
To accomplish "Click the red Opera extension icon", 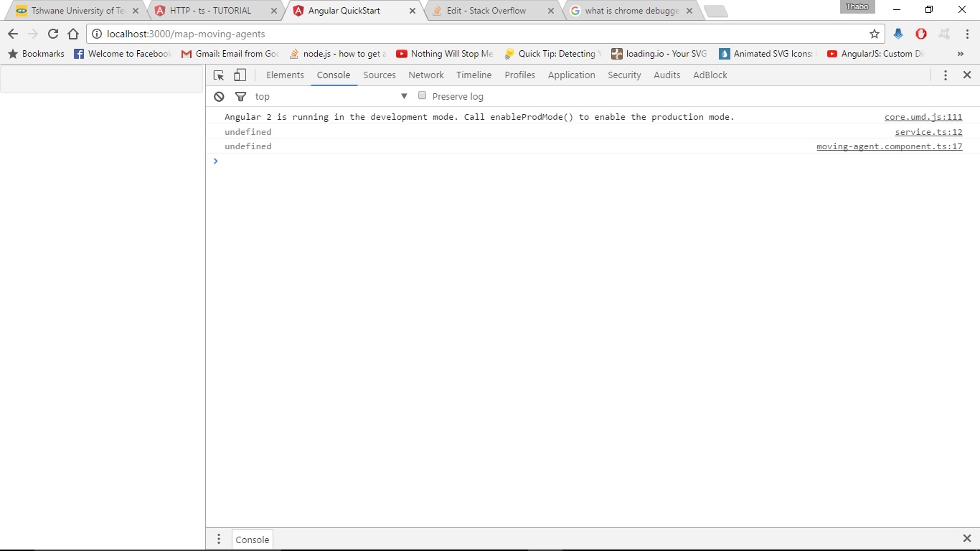I will [921, 34].
